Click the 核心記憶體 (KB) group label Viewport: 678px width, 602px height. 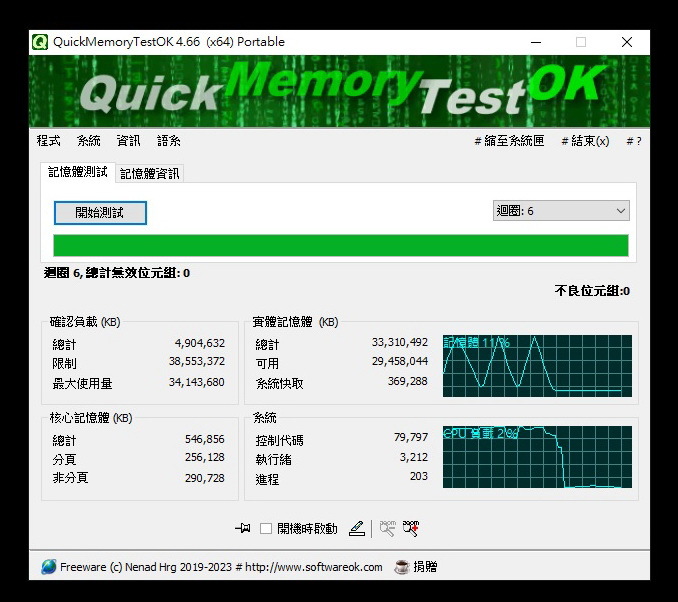point(91,418)
